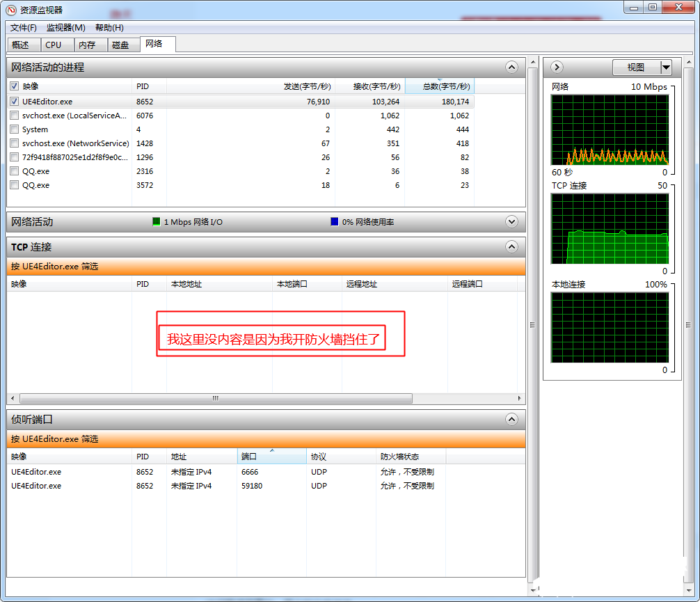Open the 视图 dropdown arrow
700x602 pixels.
tap(666, 68)
